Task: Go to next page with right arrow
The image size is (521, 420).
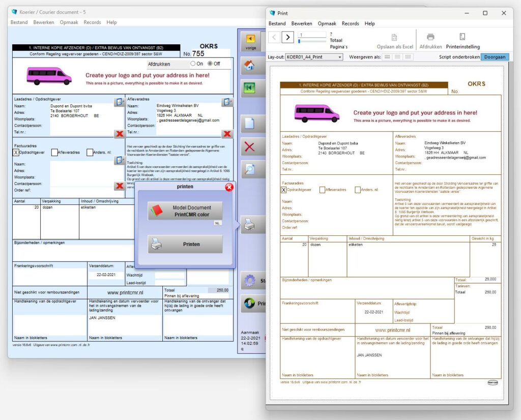Action: pyautogui.click(x=287, y=37)
